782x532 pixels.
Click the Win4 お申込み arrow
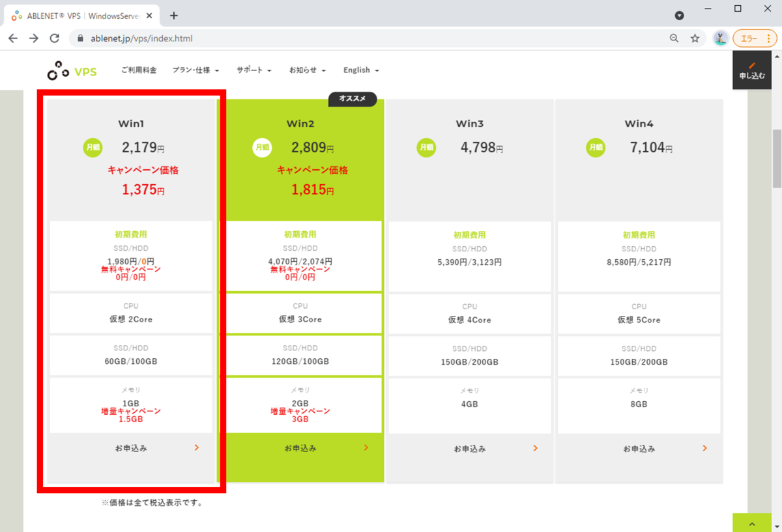704,448
